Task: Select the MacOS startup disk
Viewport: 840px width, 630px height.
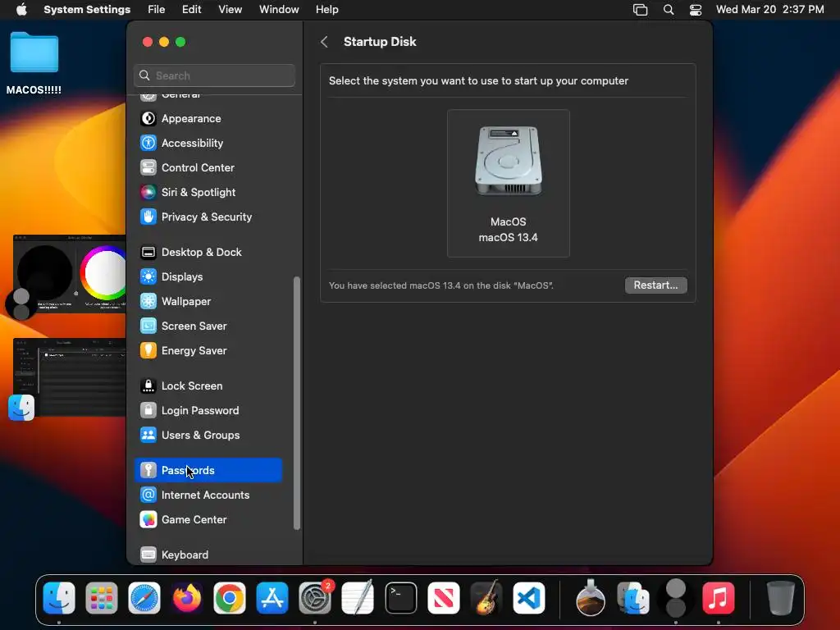Action: pos(508,183)
